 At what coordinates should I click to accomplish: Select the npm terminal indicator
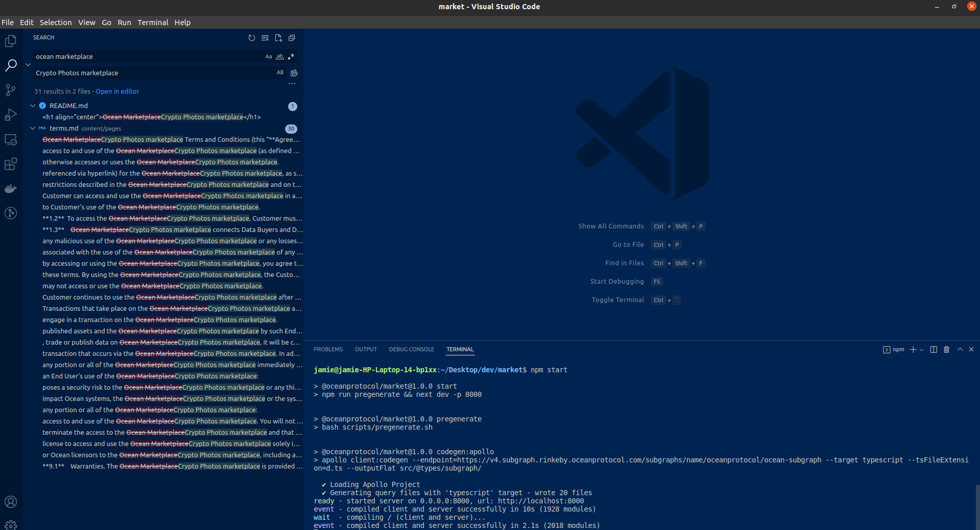[x=894, y=350]
